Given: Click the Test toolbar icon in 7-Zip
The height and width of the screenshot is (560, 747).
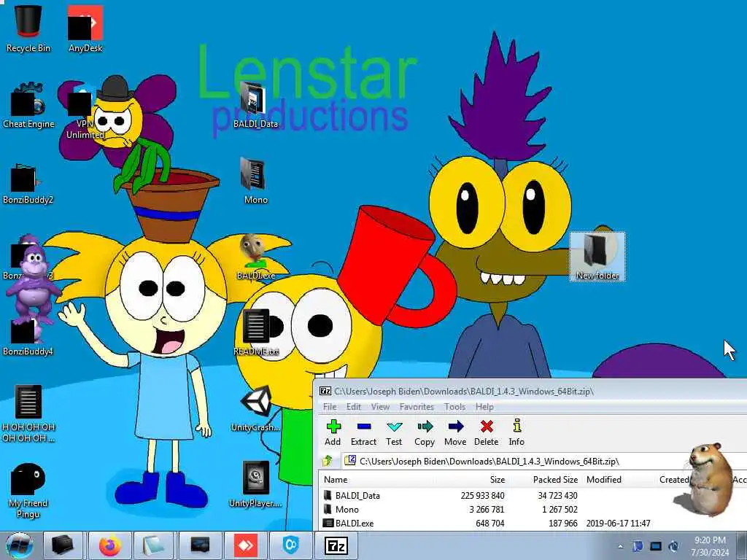Looking at the screenshot, I should pos(394,432).
